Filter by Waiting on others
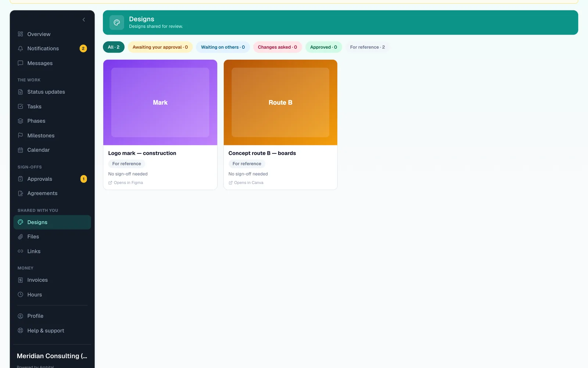 223,47
